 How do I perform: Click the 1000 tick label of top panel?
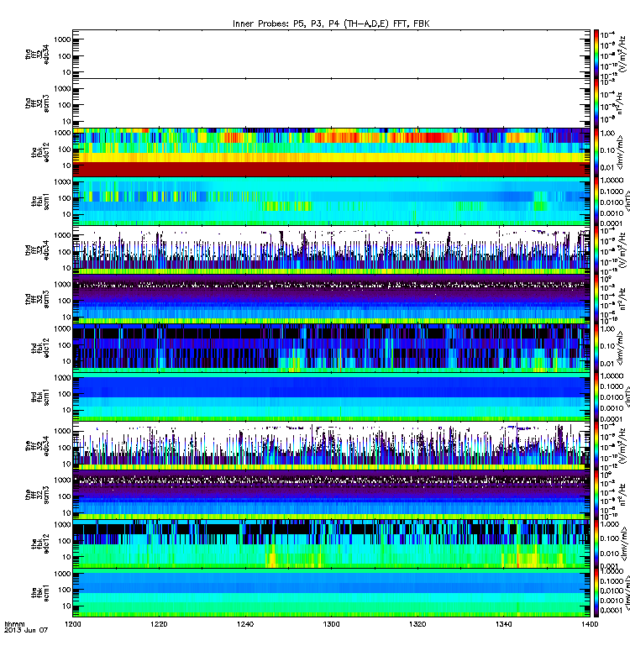62,39
